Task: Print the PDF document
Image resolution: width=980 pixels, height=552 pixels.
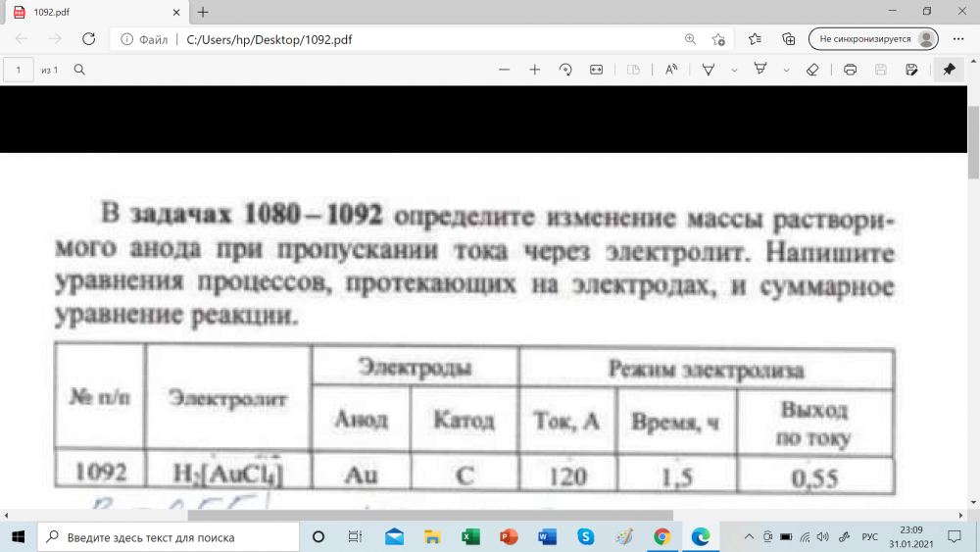Action: (x=850, y=70)
